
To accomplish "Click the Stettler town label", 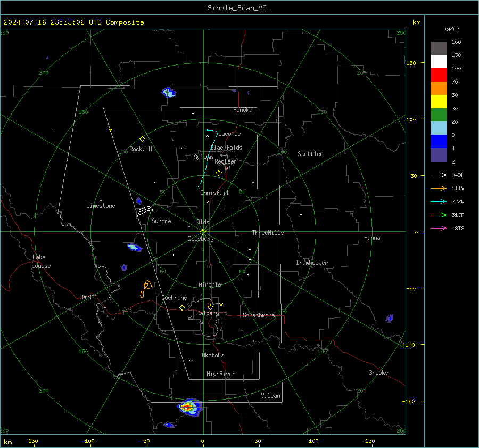I will click(310, 154).
